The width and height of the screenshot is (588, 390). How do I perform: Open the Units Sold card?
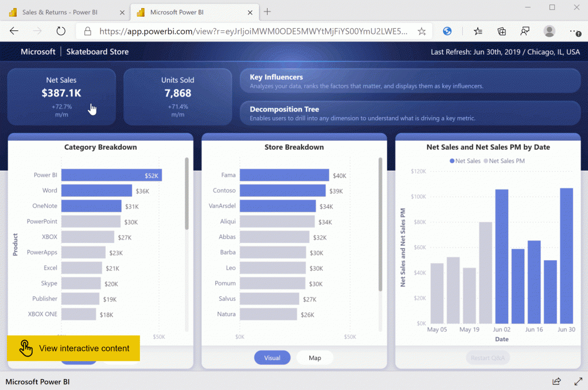(x=178, y=96)
